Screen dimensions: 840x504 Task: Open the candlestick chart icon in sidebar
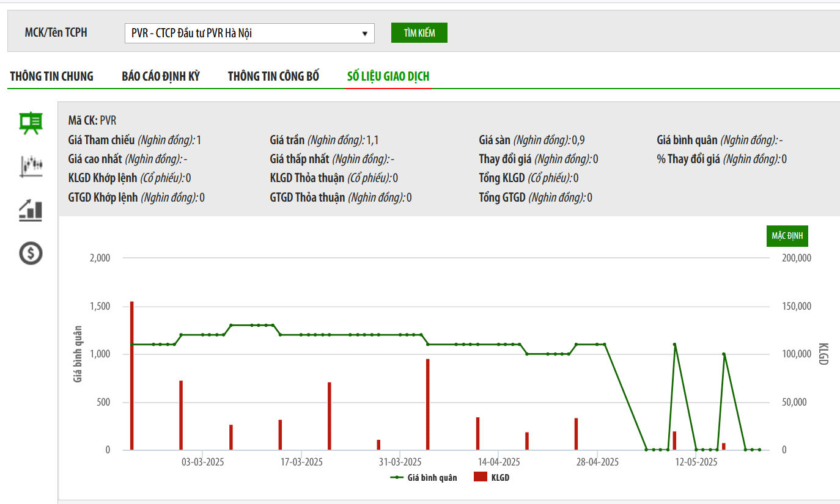31,166
